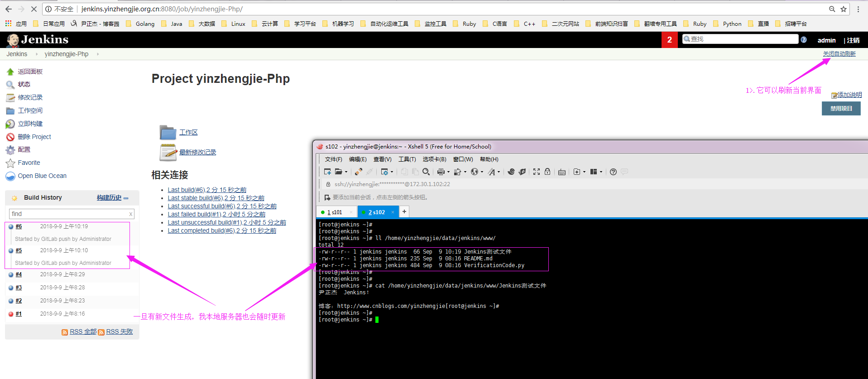This screenshot has width=868, height=379.
Task: Open 最新修改记录 link
Action: click(197, 152)
